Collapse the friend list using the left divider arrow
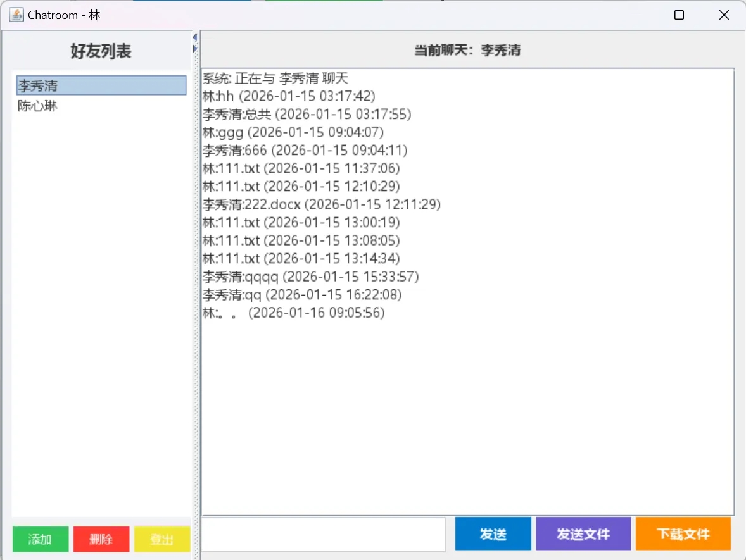This screenshot has height=560, width=746. (194, 37)
